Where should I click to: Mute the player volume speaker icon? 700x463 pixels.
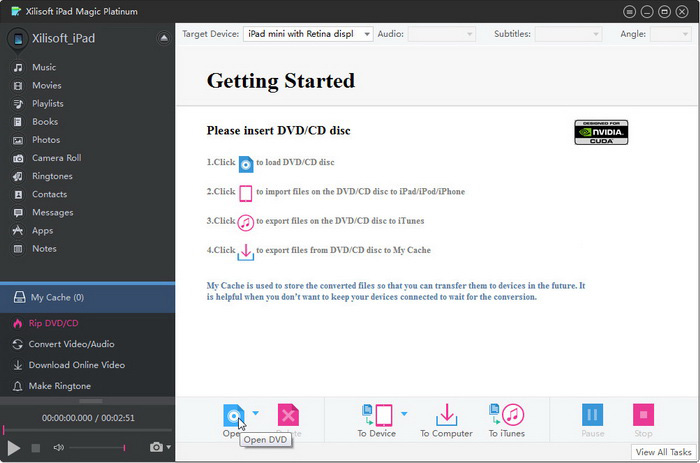58,447
